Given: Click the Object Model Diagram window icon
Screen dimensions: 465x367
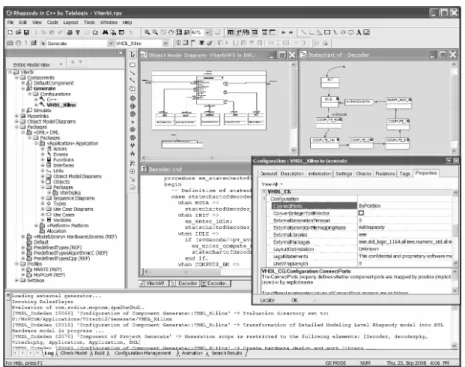Looking at the screenshot, I should point(144,55).
